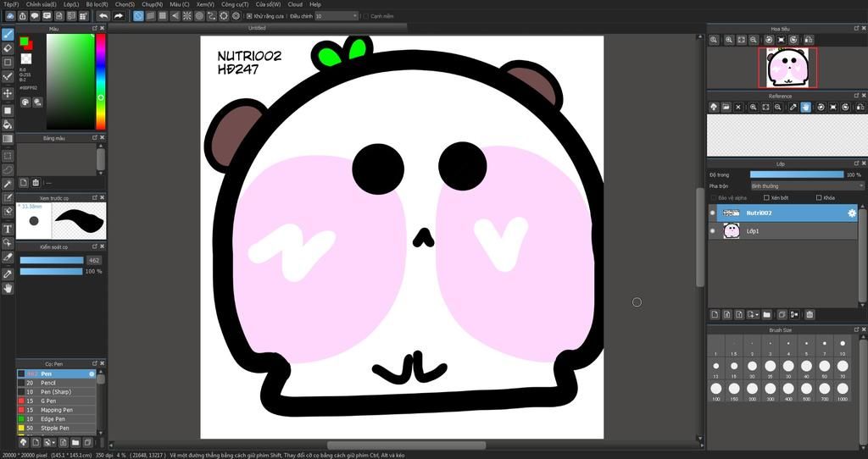
Task: Add a new layer in Layers panel
Action: [x=715, y=315]
